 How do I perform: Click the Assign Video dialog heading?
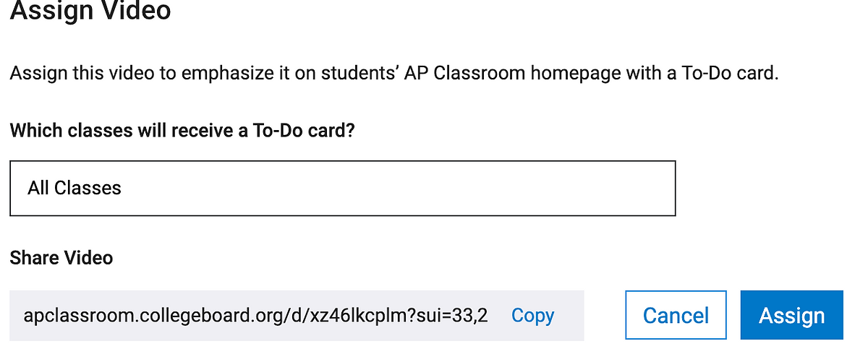[x=90, y=12]
